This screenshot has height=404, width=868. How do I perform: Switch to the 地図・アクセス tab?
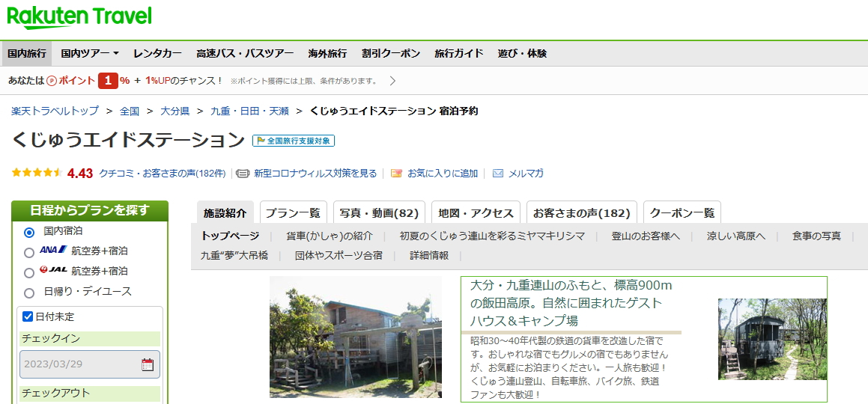pyautogui.click(x=476, y=212)
